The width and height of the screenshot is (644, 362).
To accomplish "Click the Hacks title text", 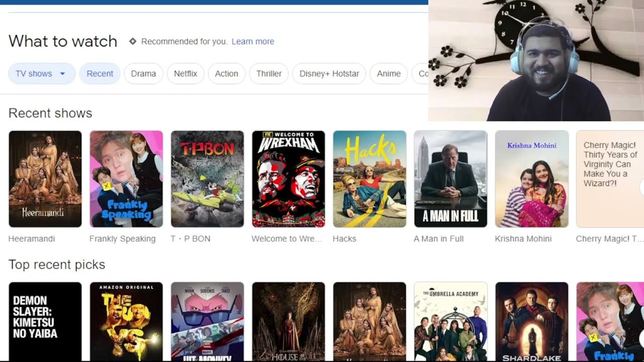I will click(x=344, y=239).
